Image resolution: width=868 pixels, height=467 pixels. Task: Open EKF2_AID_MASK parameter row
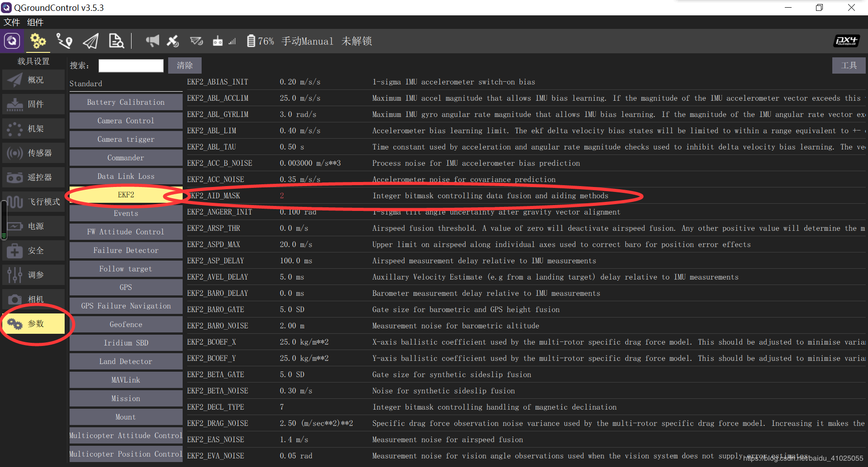coord(526,196)
